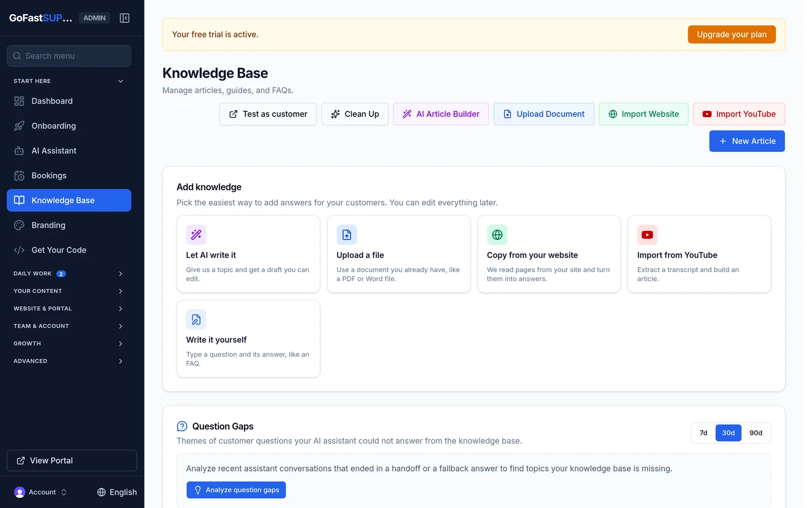812x508 pixels.
Task: Open Dashboard from the sidebar
Action: pos(69,101)
